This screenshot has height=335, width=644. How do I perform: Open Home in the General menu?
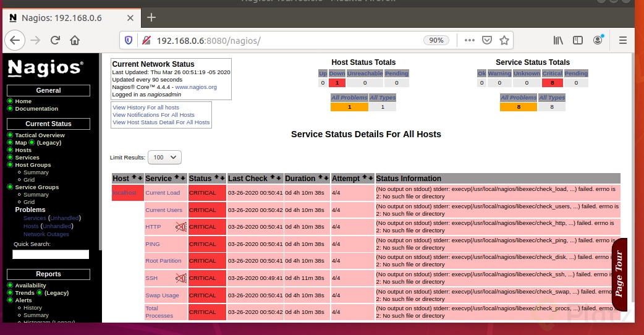23,101
